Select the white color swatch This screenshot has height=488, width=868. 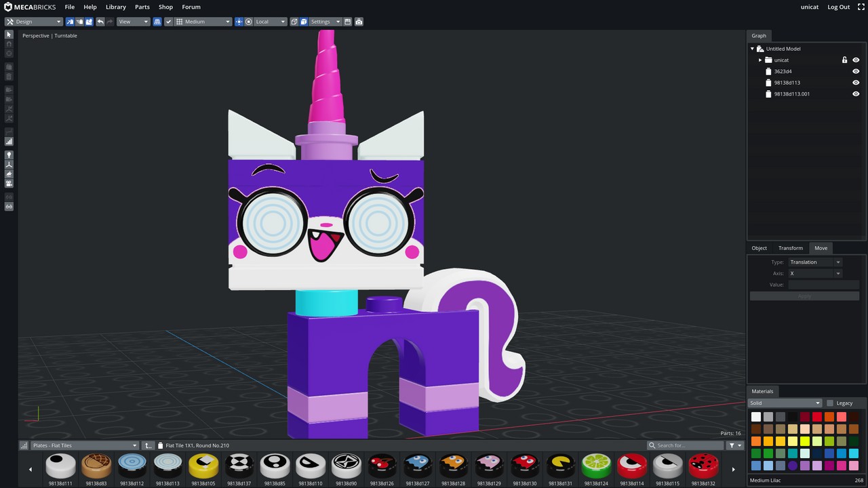point(756,417)
